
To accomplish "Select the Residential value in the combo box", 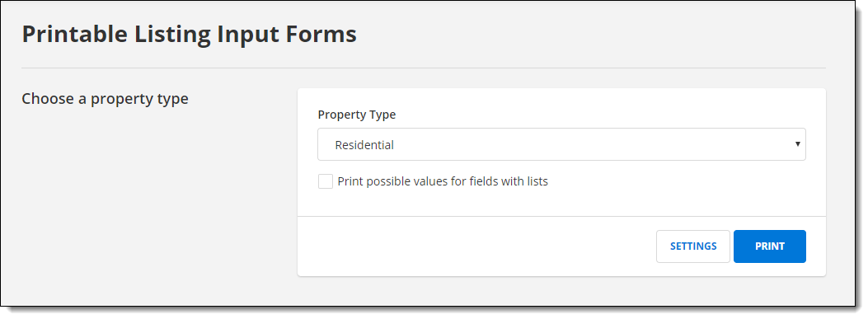I will coord(561,144).
